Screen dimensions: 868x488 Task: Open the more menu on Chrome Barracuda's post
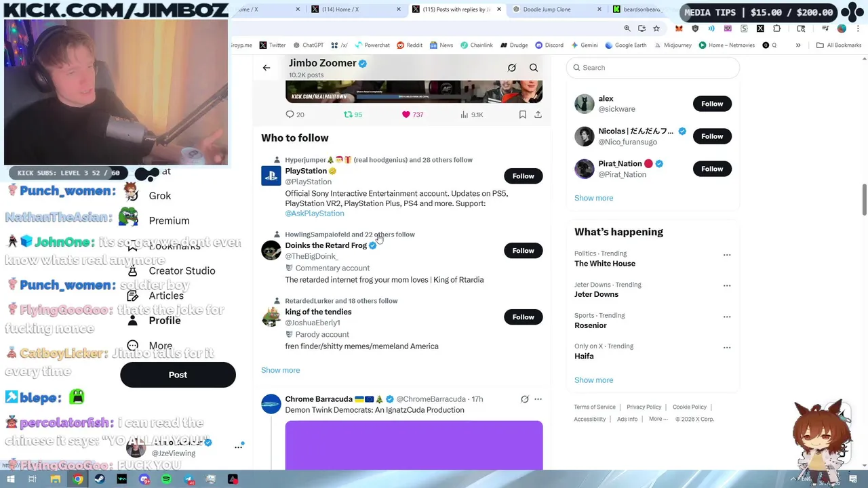[538, 399]
